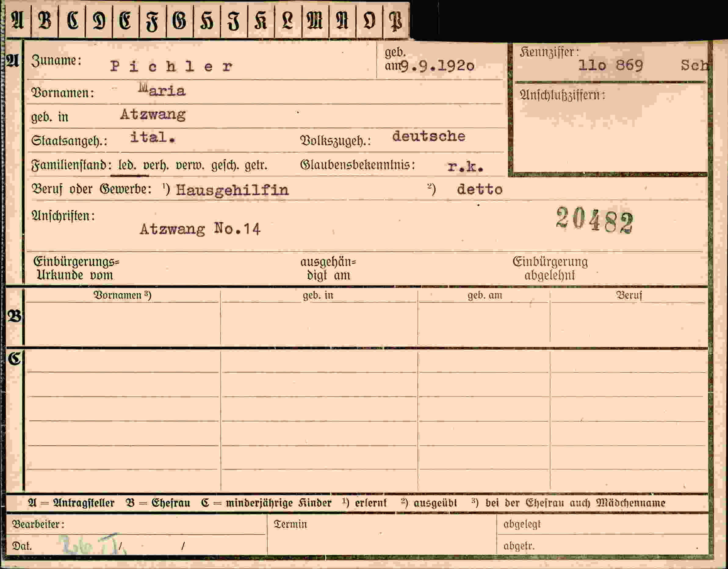This screenshot has height=569, width=728.
Task: Click the 'geb. am' column header
Action: (485, 295)
